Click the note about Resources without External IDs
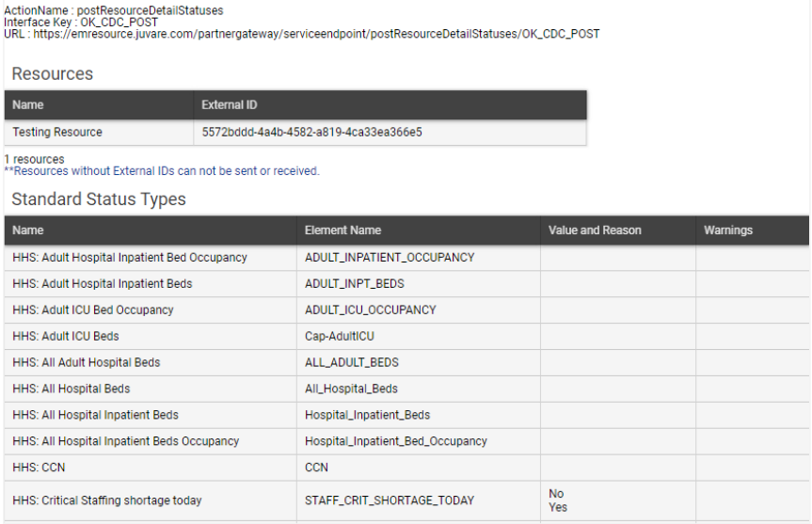Viewport: 812px width, 524px height. click(x=162, y=171)
